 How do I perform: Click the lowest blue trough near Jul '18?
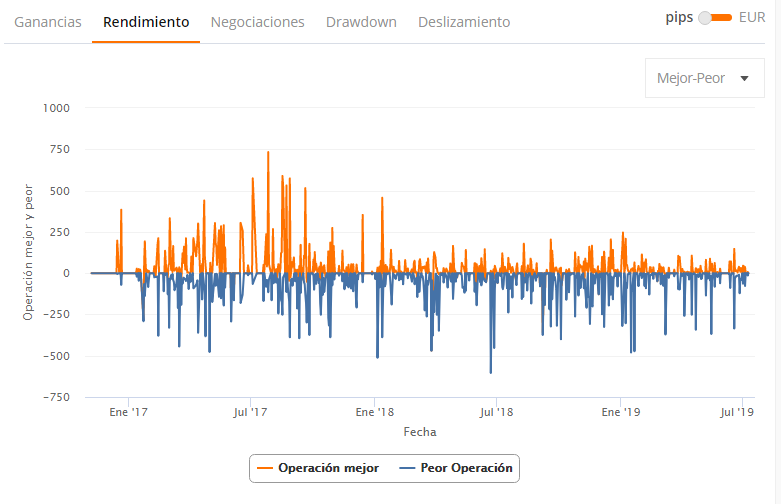pyautogui.click(x=491, y=372)
